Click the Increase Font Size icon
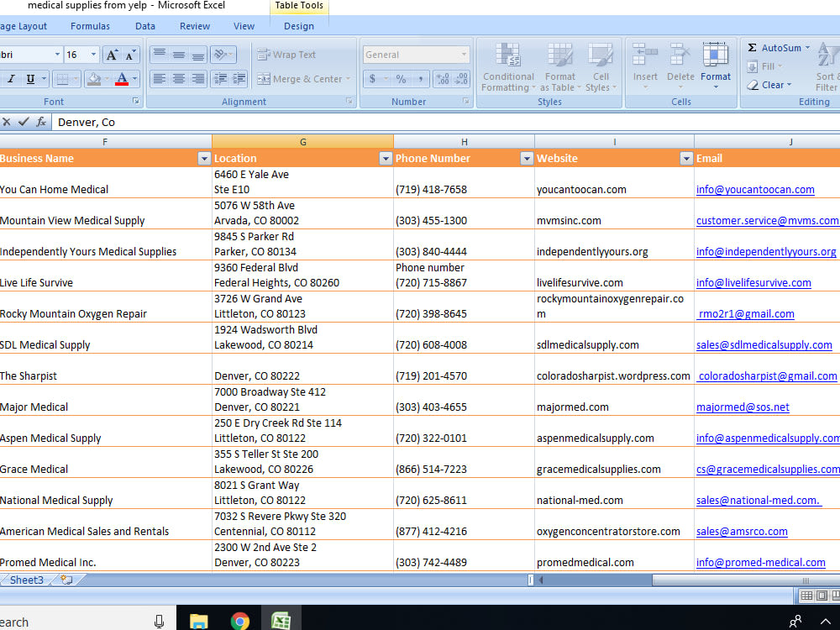The width and height of the screenshot is (840, 630). point(112,55)
